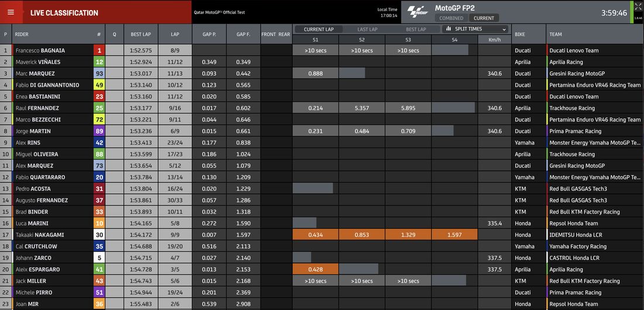This screenshot has width=644, height=310.
Task: Click Marini's top speed 335.4
Action: tap(495, 223)
